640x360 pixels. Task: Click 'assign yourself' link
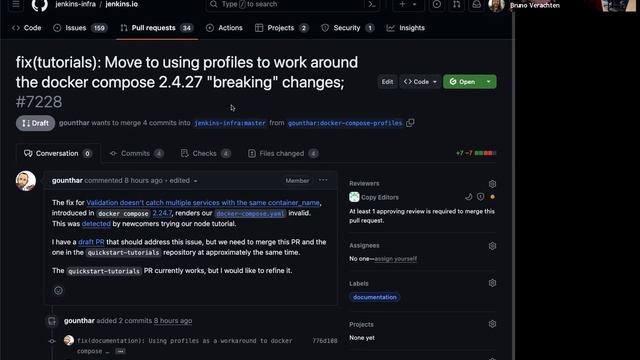pos(396,259)
